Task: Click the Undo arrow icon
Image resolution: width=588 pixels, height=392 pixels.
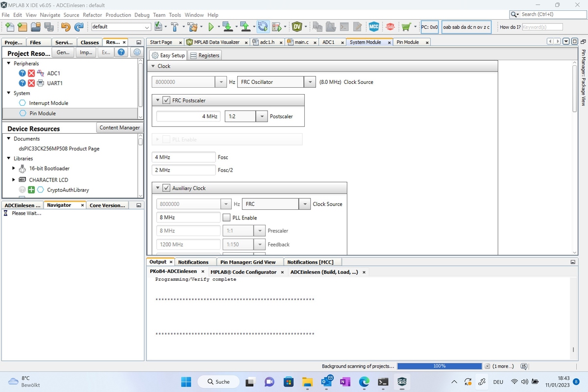Action: pos(66,27)
